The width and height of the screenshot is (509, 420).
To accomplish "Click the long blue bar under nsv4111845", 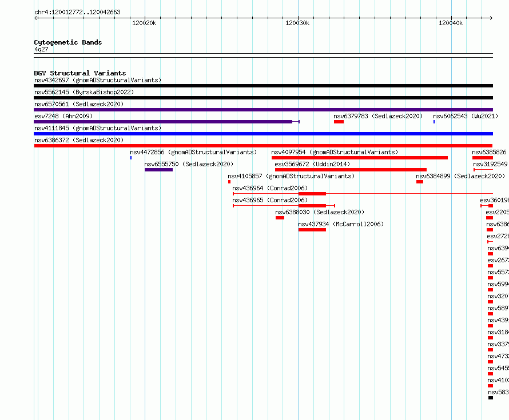I will (263, 134).
